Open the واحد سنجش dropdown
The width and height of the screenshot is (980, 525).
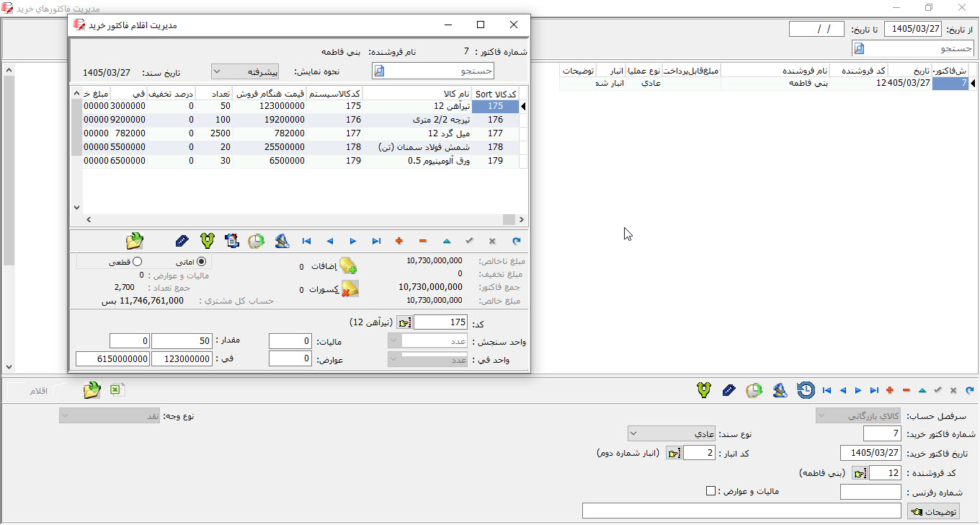click(428, 340)
